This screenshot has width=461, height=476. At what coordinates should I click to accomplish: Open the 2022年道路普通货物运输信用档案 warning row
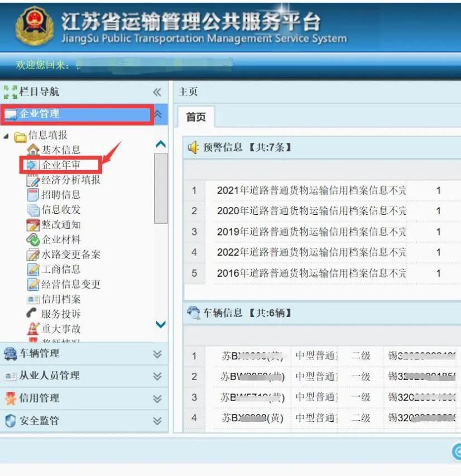[311, 252]
